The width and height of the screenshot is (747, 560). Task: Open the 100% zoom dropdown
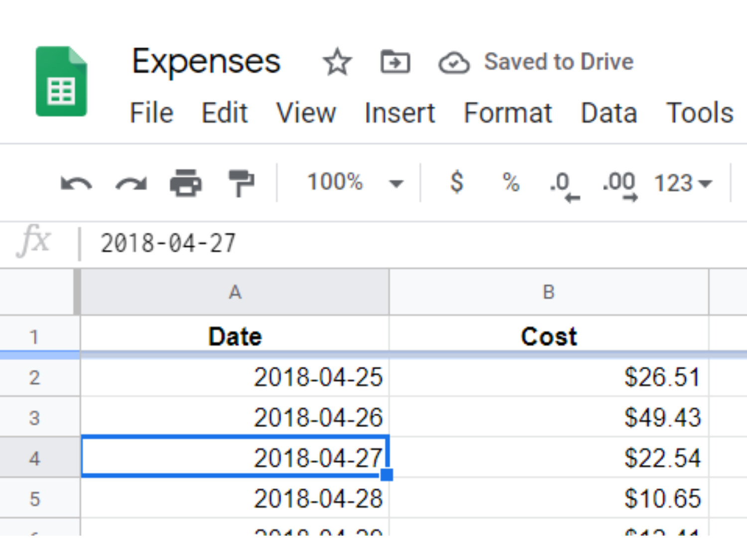pos(355,182)
